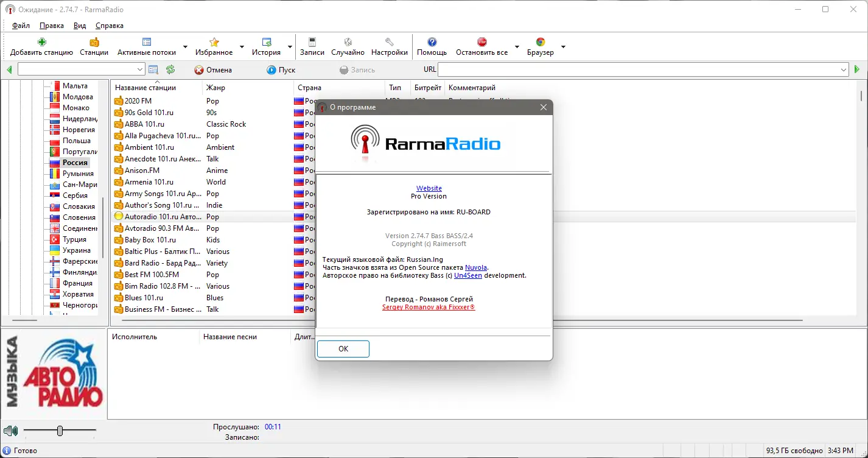
Task: Select Мальта in the country tree
Action: [75, 86]
